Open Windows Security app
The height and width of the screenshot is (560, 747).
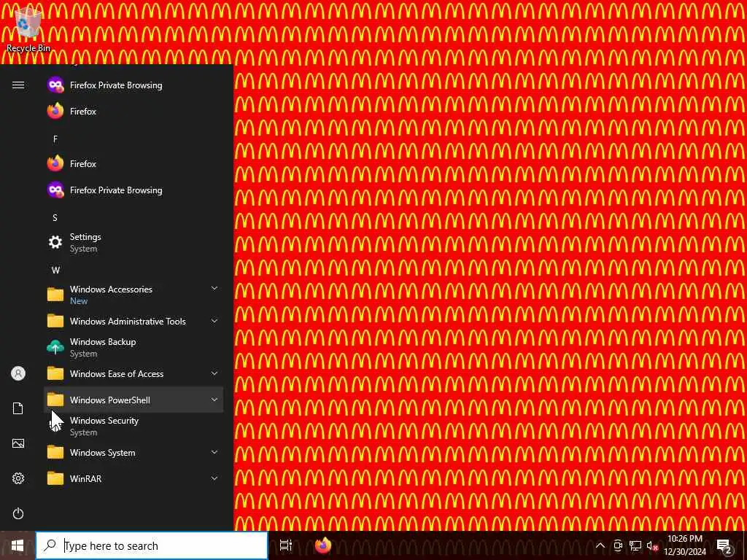point(133,426)
